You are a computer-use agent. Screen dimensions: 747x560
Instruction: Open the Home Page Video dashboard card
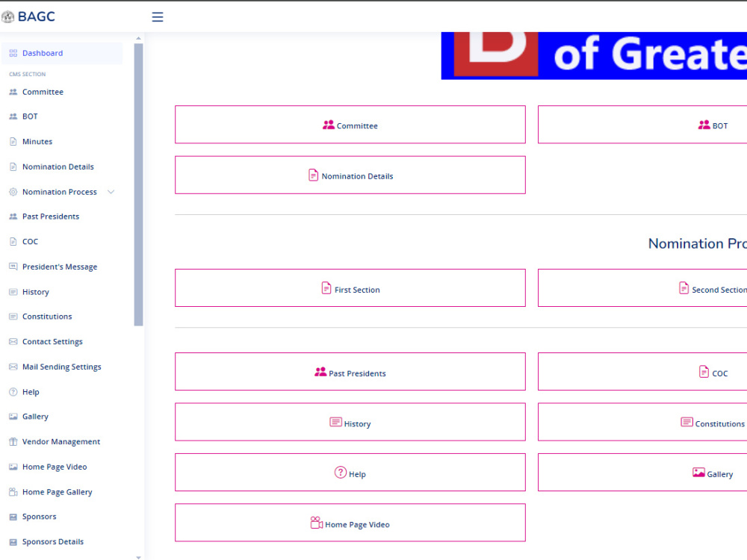[x=350, y=523]
